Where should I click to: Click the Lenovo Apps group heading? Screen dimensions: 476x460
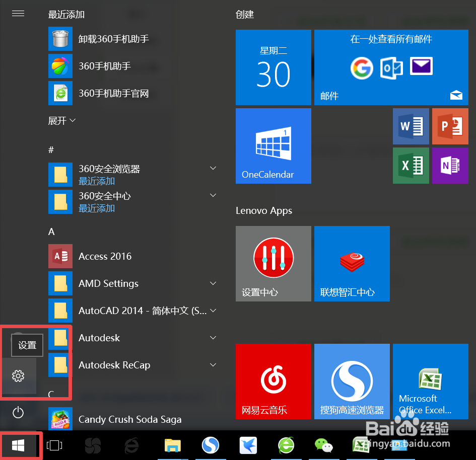pyautogui.click(x=264, y=210)
